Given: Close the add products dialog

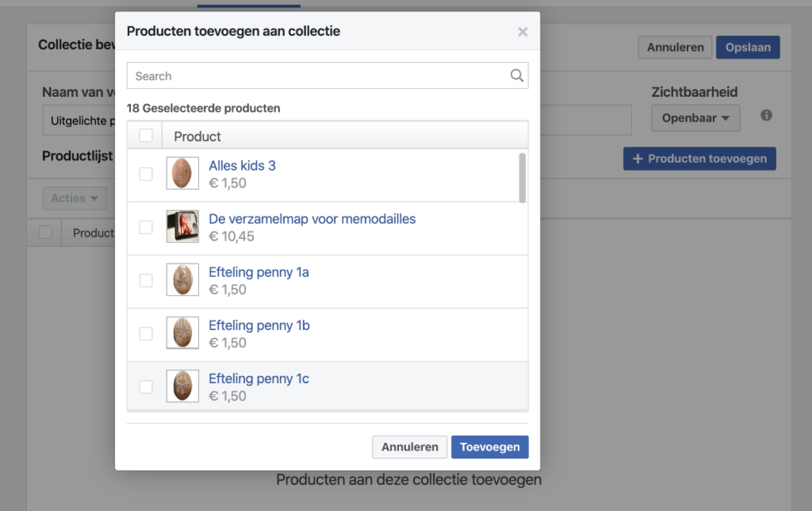Looking at the screenshot, I should [522, 32].
